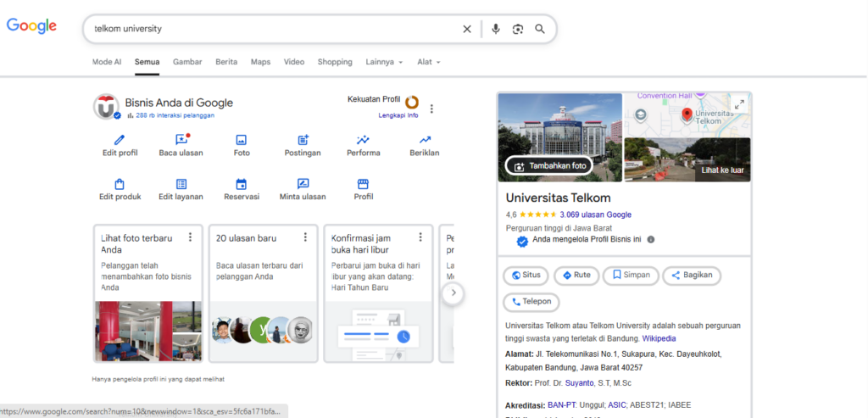868x418 pixels.
Task: Open the Beriklan advertising icon
Action: tap(425, 140)
